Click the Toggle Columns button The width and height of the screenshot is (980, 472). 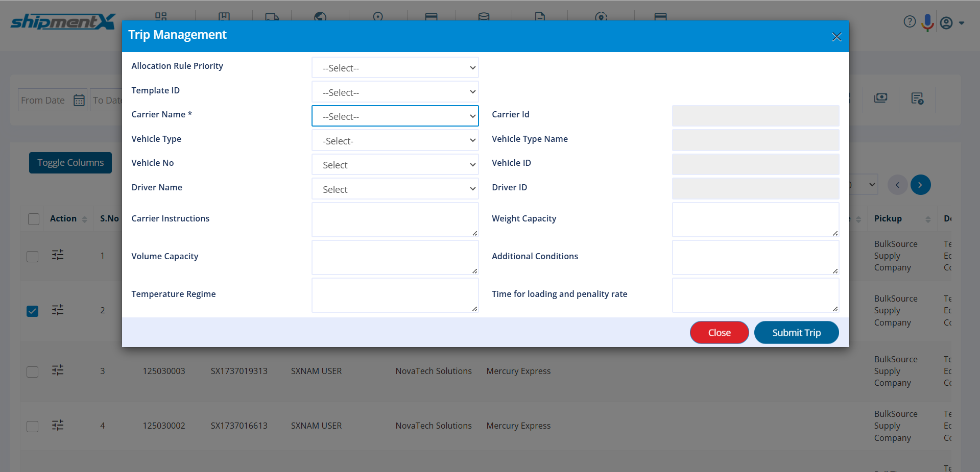click(x=70, y=163)
